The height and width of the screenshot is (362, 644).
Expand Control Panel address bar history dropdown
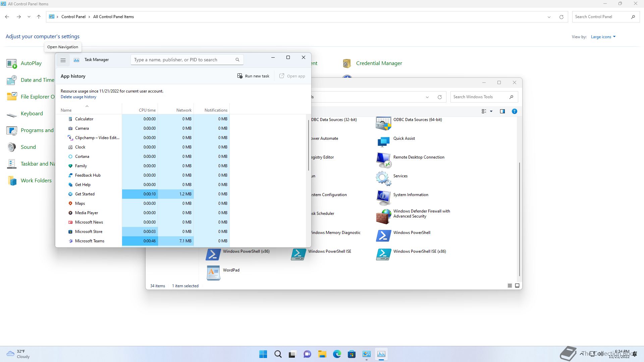[x=549, y=17]
